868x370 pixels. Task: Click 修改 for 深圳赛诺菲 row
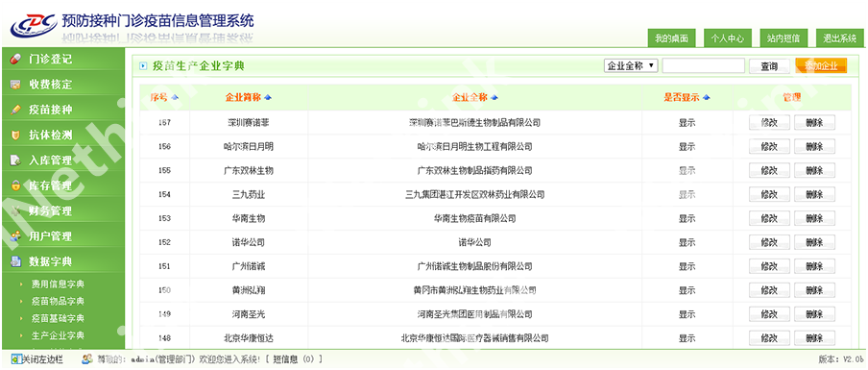click(769, 122)
